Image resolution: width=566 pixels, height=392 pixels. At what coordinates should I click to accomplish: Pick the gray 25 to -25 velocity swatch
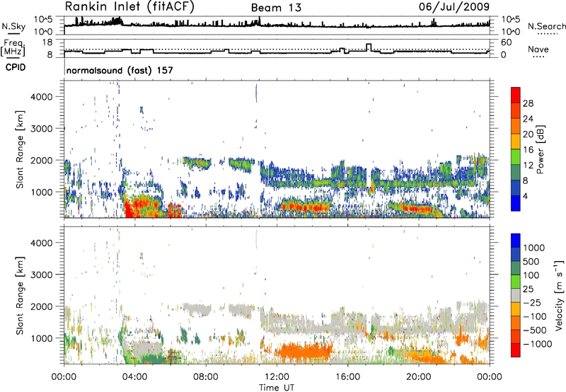[x=516, y=295]
